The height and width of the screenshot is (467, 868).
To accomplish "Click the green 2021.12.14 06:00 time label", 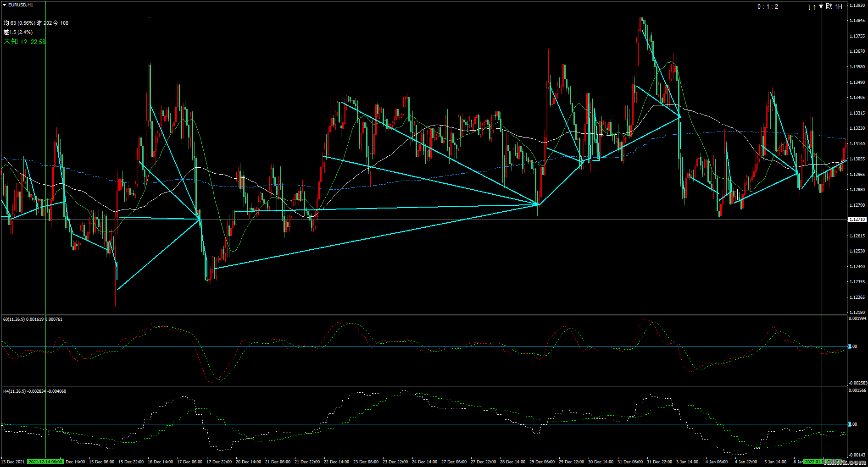I will [x=45, y=462].
